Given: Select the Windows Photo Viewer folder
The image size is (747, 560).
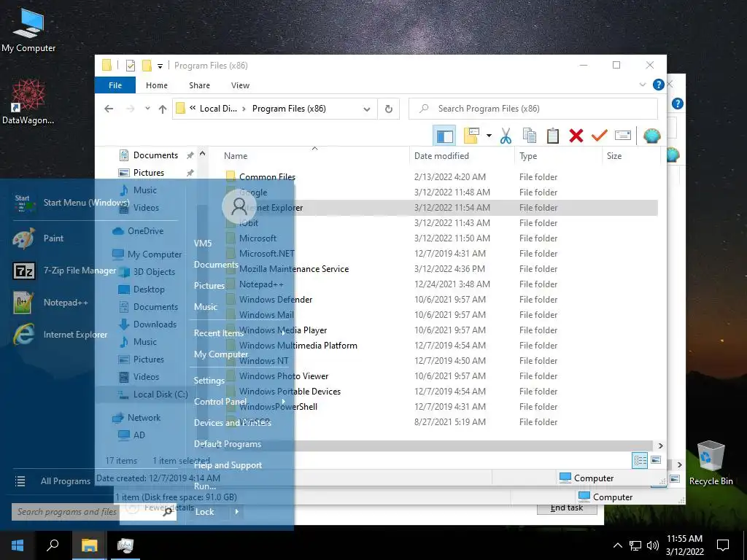Looking at the screenshot, I should click(284, 376).
